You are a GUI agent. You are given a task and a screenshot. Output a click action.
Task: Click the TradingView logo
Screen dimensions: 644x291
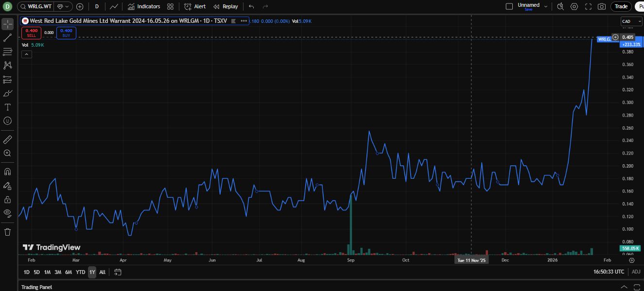coord(52,247)
